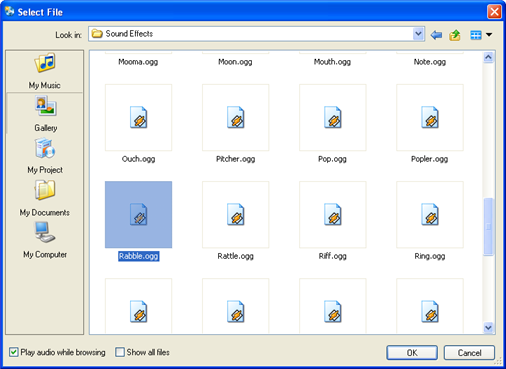Click the Ring.ogg file name label
Viewport: 506px width, 369px height.
click(x=430, y=256)
